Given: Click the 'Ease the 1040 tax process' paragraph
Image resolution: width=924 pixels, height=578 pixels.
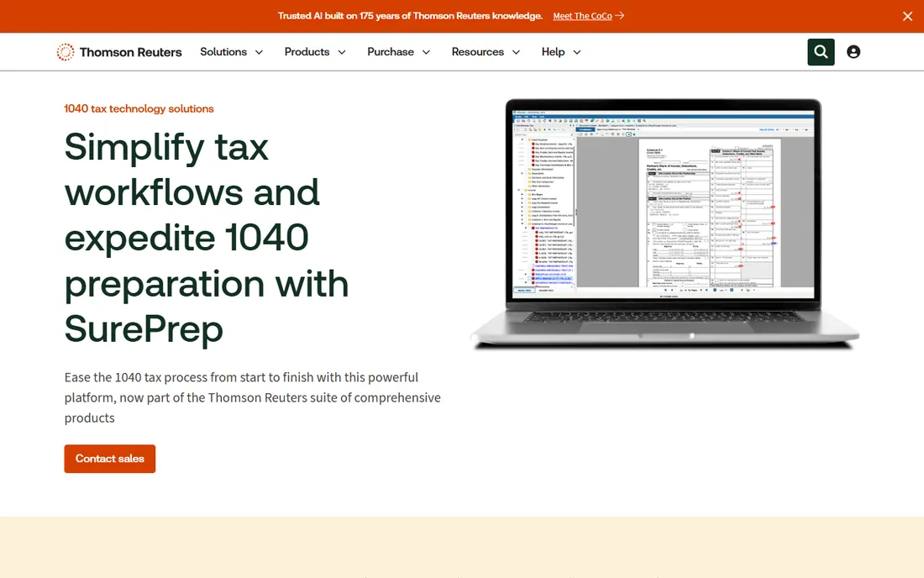Looking at the screenshot, I should click(x=252, y=397).
